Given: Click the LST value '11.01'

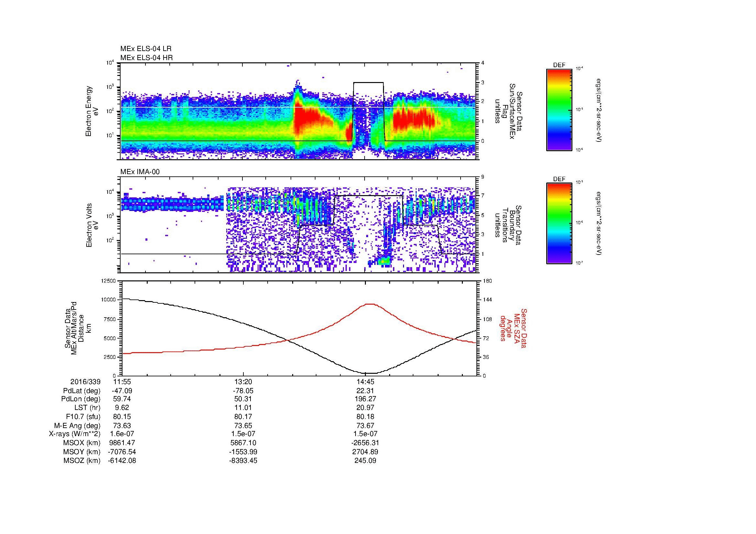Looking at the screenshot, I should pos(243,408).
